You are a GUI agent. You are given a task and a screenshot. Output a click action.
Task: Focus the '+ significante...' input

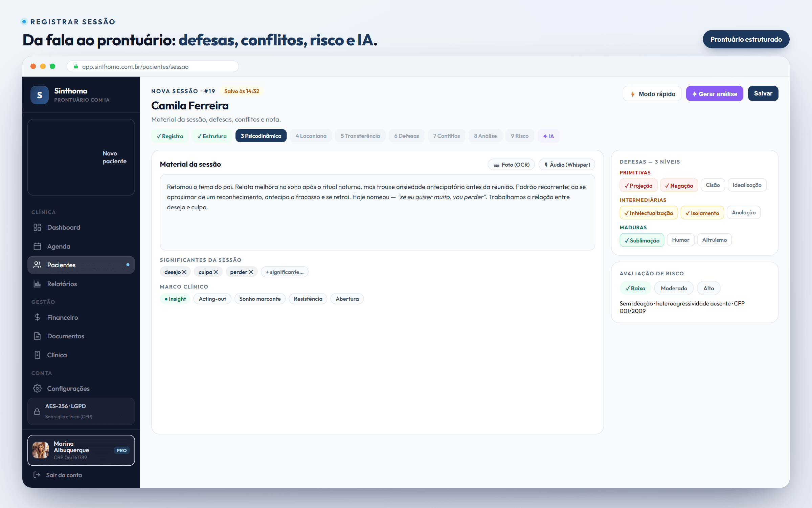click(285, 272)
